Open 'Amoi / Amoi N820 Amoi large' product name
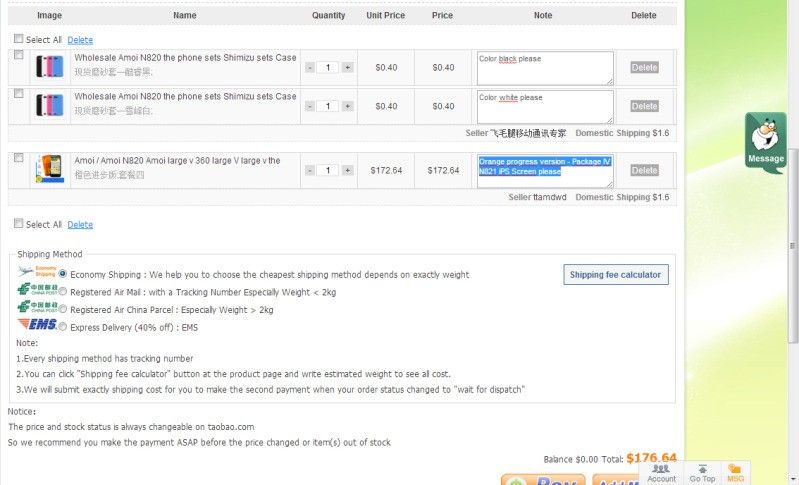 coord(177,160)
